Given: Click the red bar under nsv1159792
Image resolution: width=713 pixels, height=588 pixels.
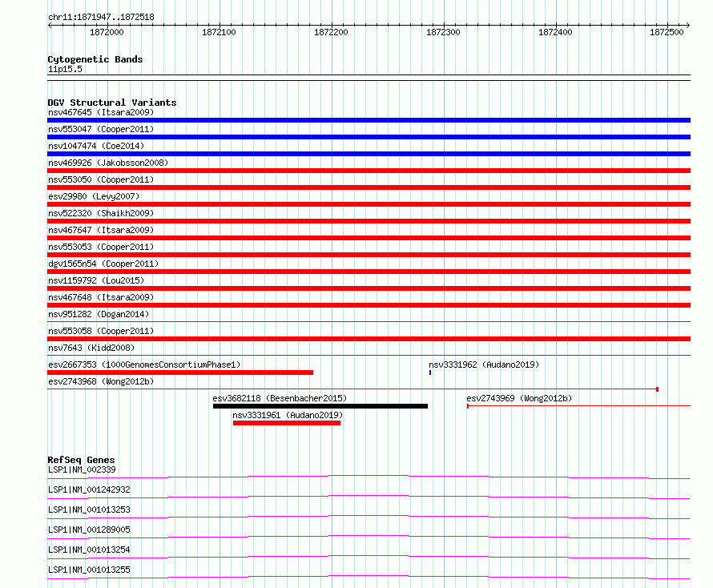Looking at the screenshot, I should (x=369, y=288).
